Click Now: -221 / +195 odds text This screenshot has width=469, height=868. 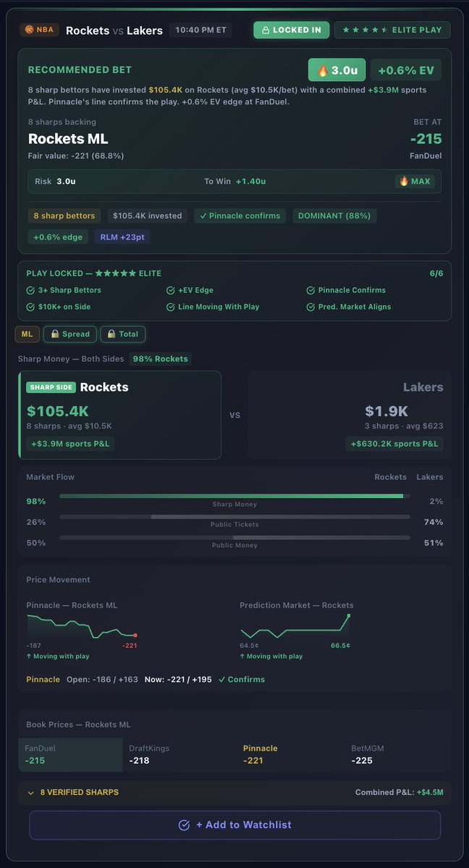[178, 679]
